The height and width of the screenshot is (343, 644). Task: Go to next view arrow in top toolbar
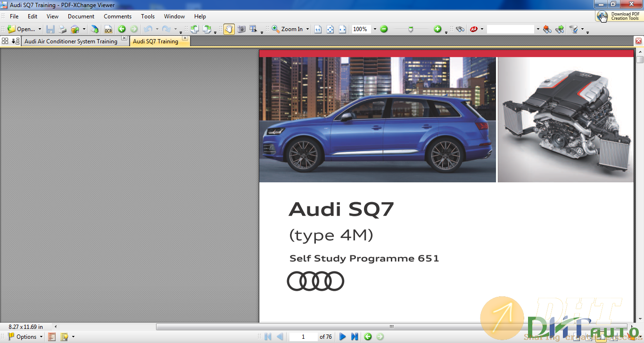click(x=134, y=29)
